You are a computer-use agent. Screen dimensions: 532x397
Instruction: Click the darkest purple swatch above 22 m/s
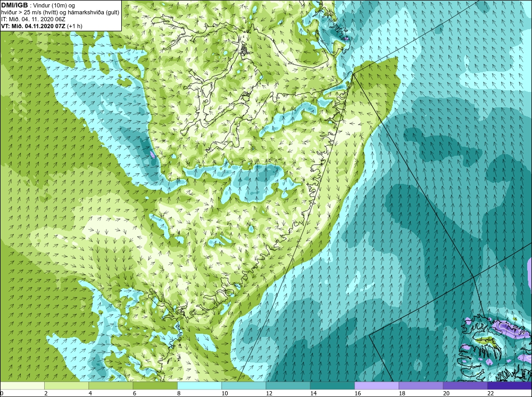click(x=510, y=386)
